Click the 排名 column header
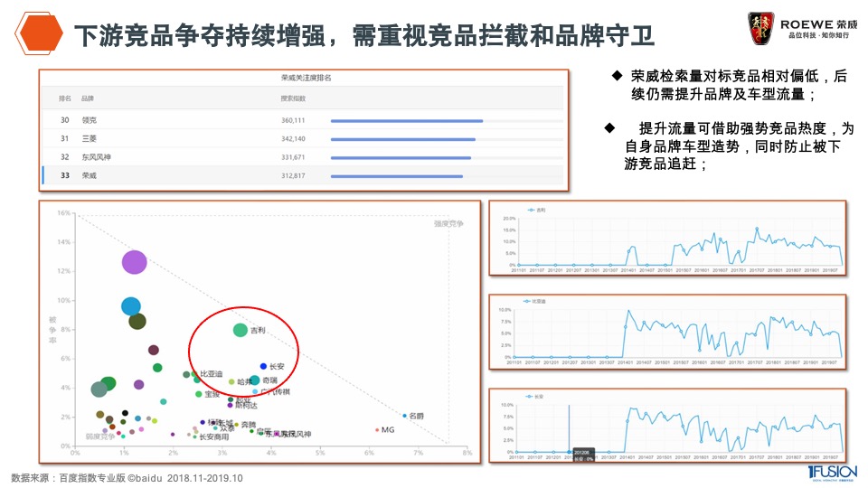Viewport: 868px width, 488px height. 65,99
